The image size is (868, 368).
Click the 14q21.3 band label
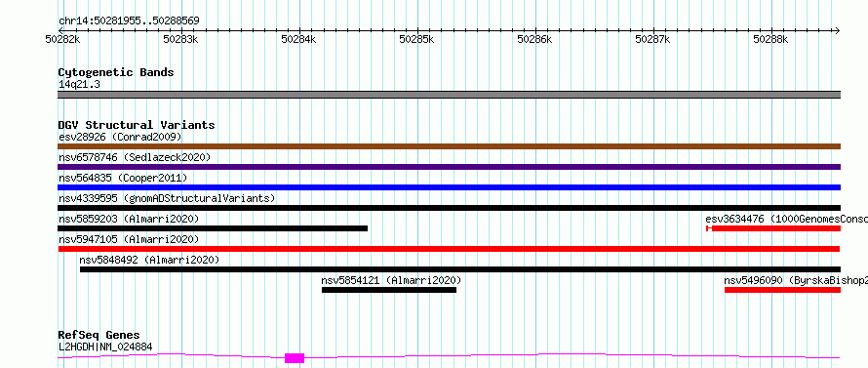79,84
